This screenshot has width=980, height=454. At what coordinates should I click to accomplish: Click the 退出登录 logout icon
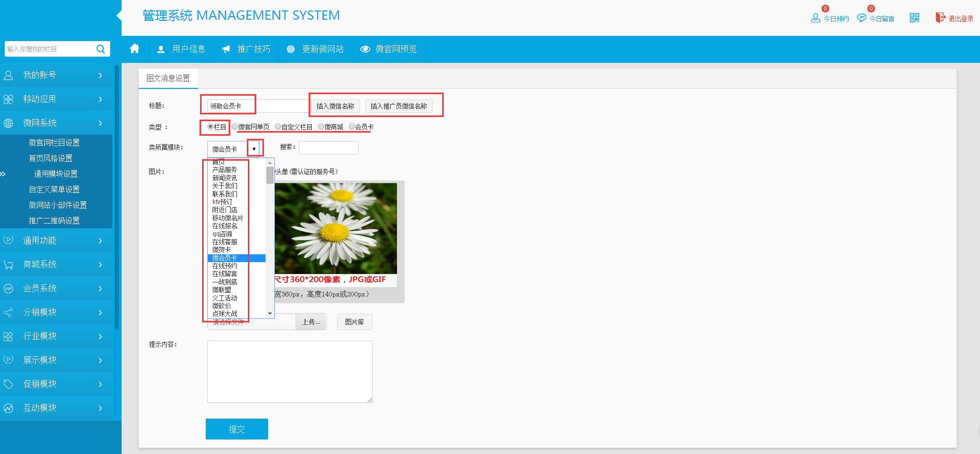click(940, 18)
